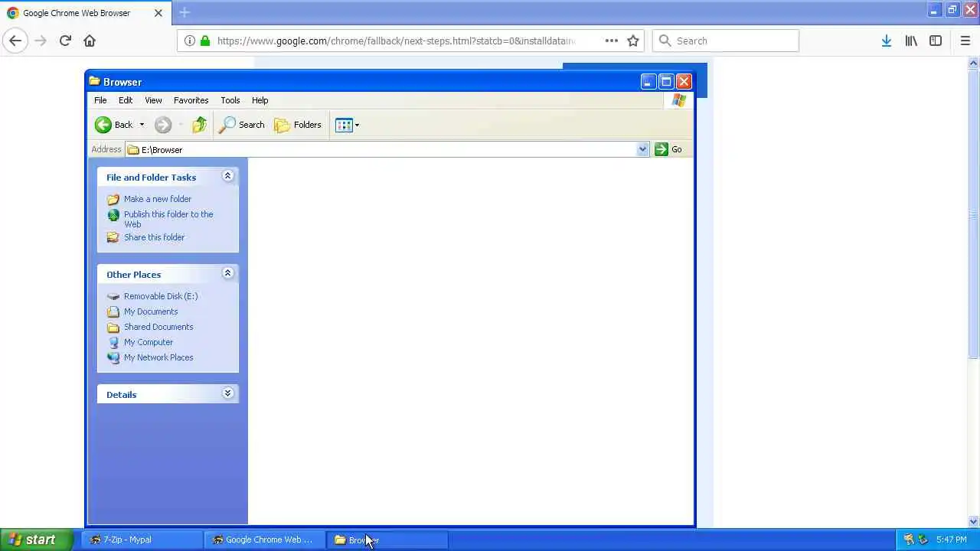Click the Windows flag logo in Explorer
This screenshot has width=980, height=551.
(678, 100)
